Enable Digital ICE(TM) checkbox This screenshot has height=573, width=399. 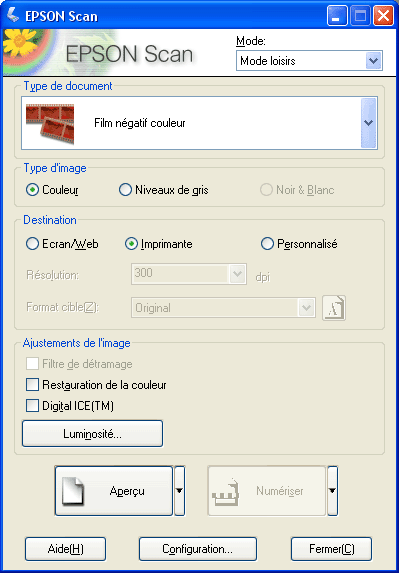(x=70, y=406)
